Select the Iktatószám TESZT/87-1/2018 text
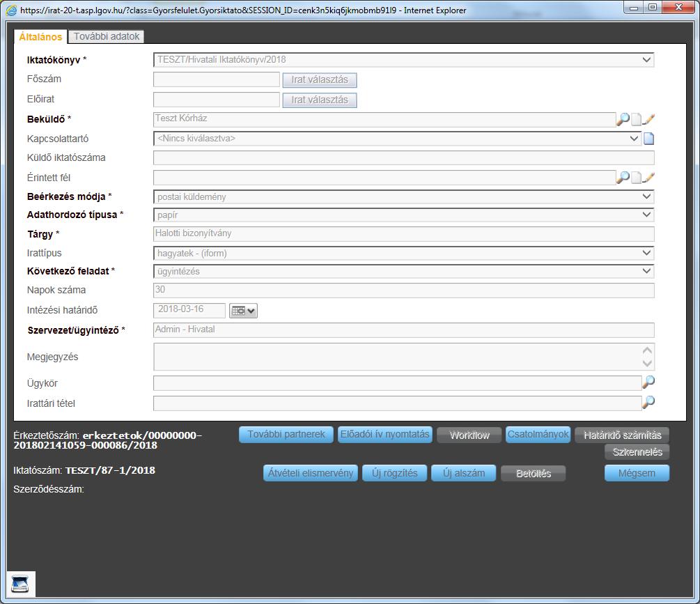 coord(110,470)
